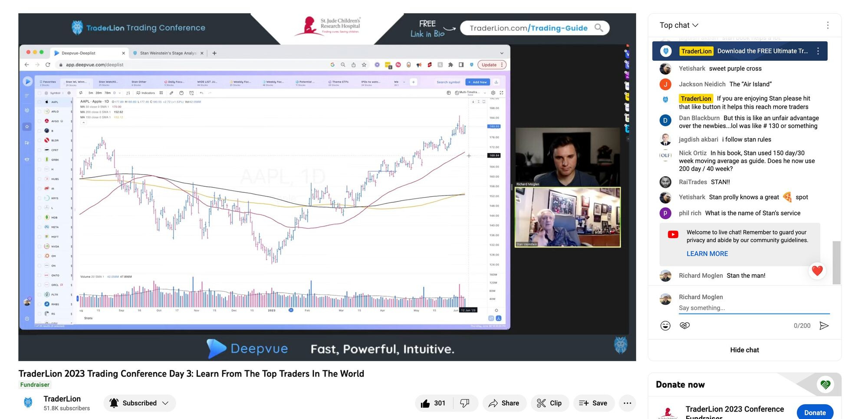Click the red heart reaction button

coord(817,271)
